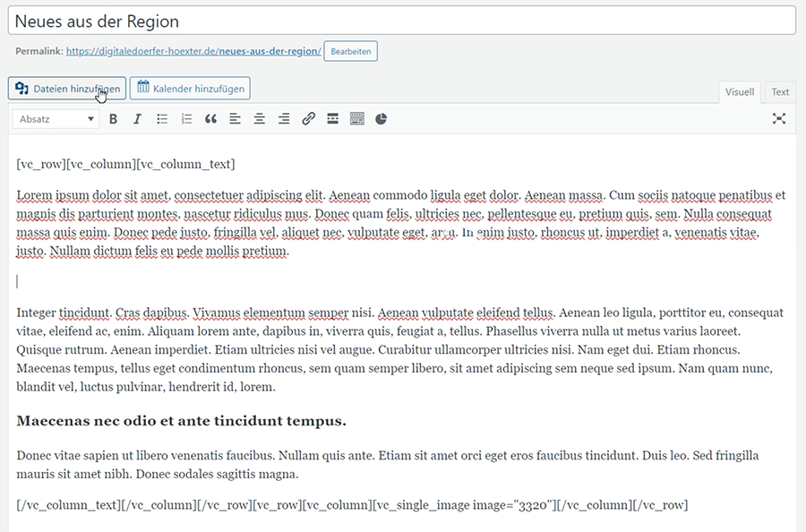Switch to the Visuell editor tab
The height and width of the screenshot is (532, 806).
740,92
